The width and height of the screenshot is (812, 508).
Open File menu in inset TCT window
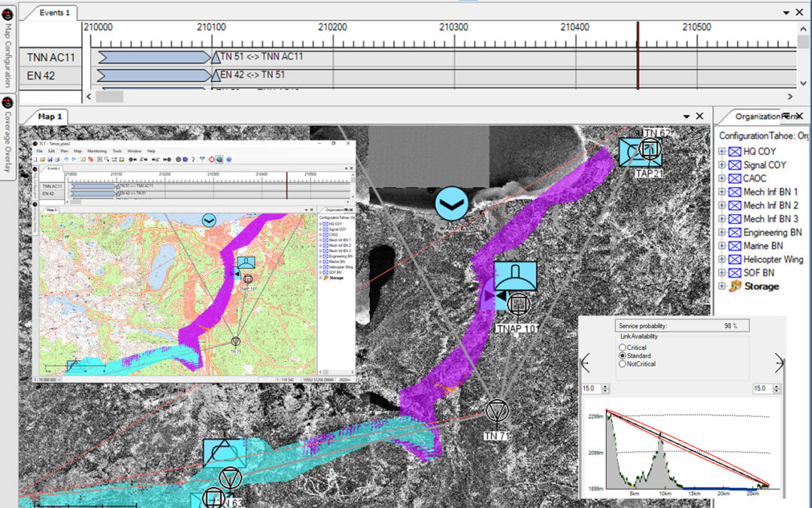[x=39, y=151]
